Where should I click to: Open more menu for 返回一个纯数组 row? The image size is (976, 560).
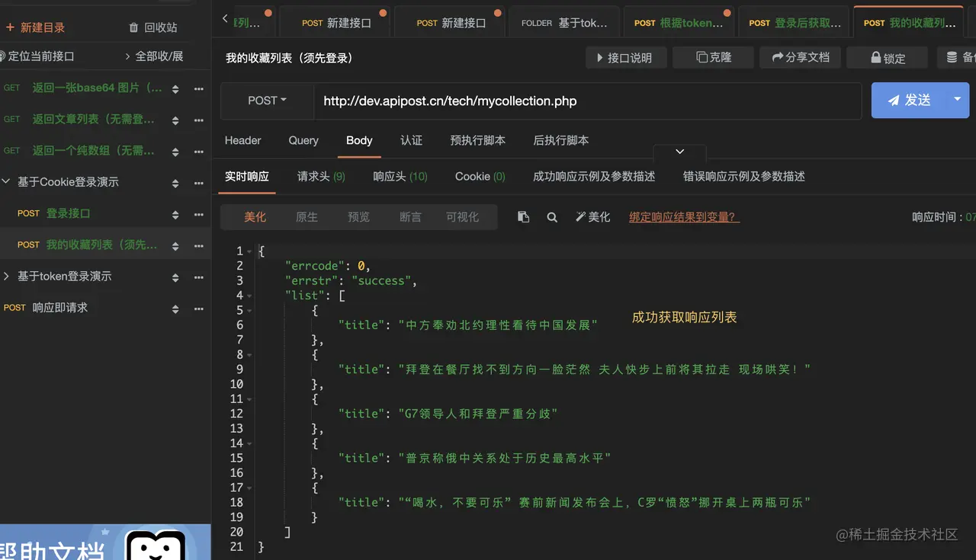[x=199, y=152]
